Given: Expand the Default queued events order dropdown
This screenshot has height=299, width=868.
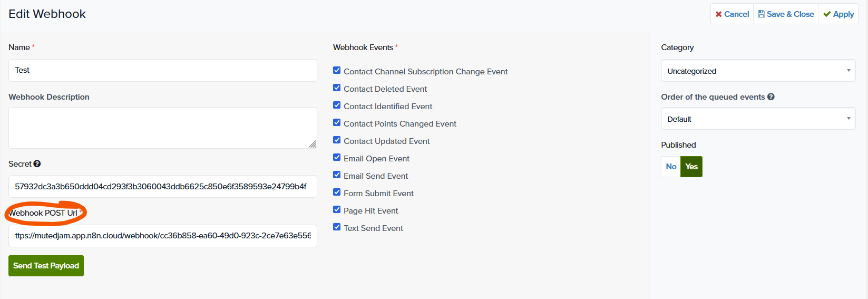Looking at the screenshot, I should coord(757,119).
